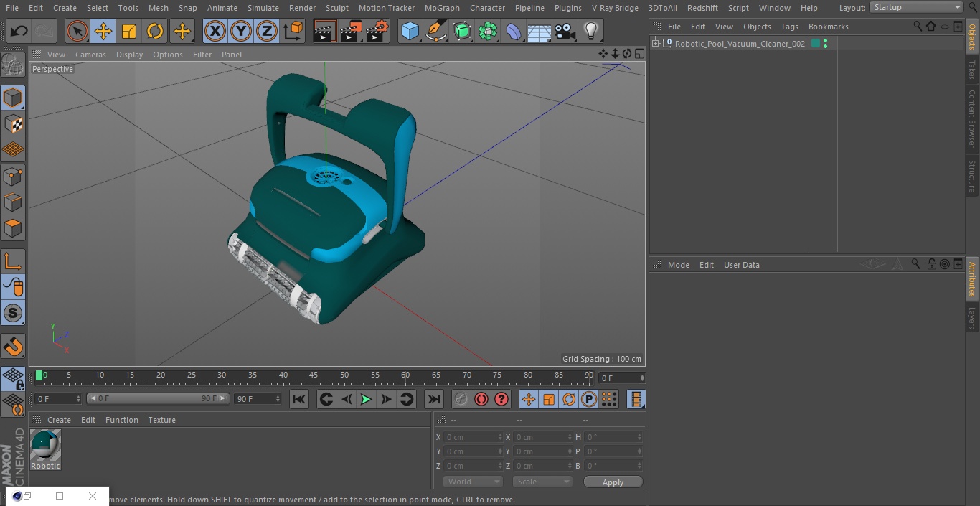This screenshot has height=506, width=980.
Task: Add a Subdivision Surface generator
Action: pyautogui.click(x=462, y=32)
